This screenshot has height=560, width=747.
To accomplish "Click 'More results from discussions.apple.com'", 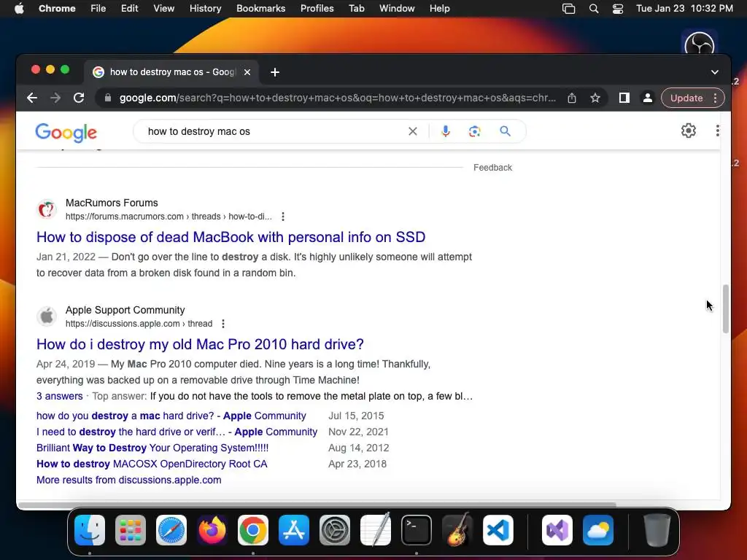I will [128, 480].
